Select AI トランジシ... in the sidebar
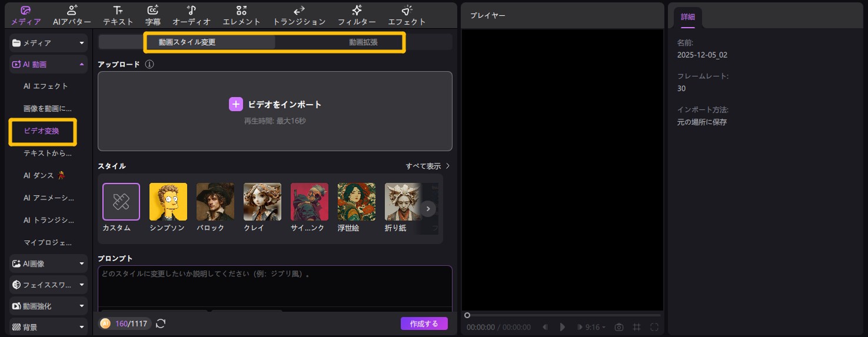 pyautogui.click(x=49, y=221)
